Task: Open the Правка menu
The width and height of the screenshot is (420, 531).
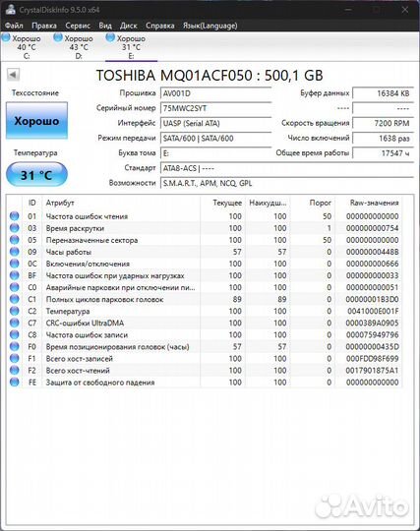Action: [x=44, y=26]
